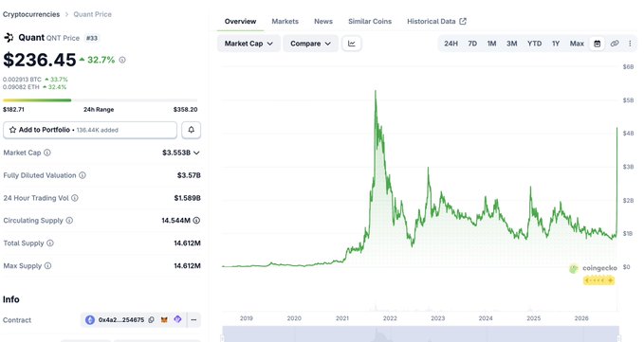
Task: Go to Cryptocurrencies breadcrumb link
Action: tap(31, 14)
